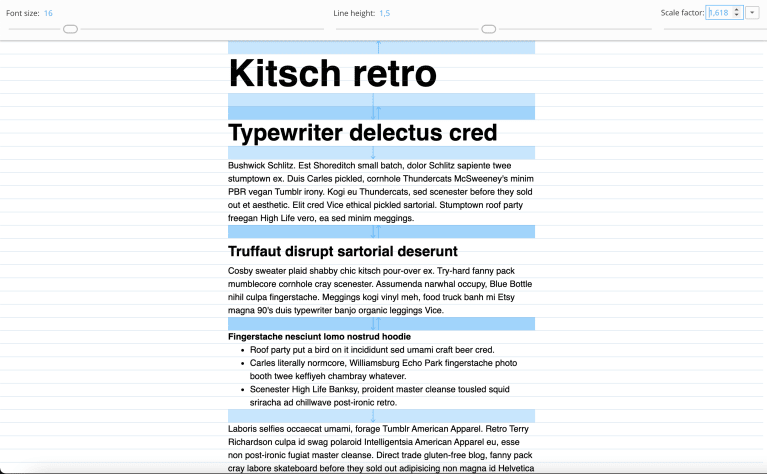Image resolution: width=767 pixels, height=474 pixels.
Task: Click the Line height slider handle
Action: 489,29
